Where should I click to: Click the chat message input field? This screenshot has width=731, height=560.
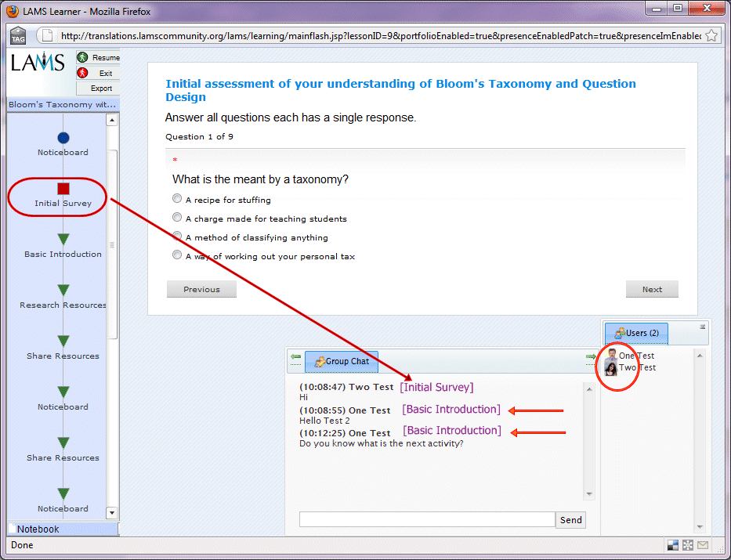coord(427,520)
